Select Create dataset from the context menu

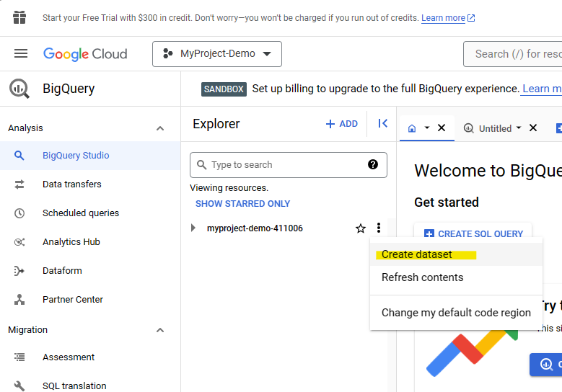417,254
